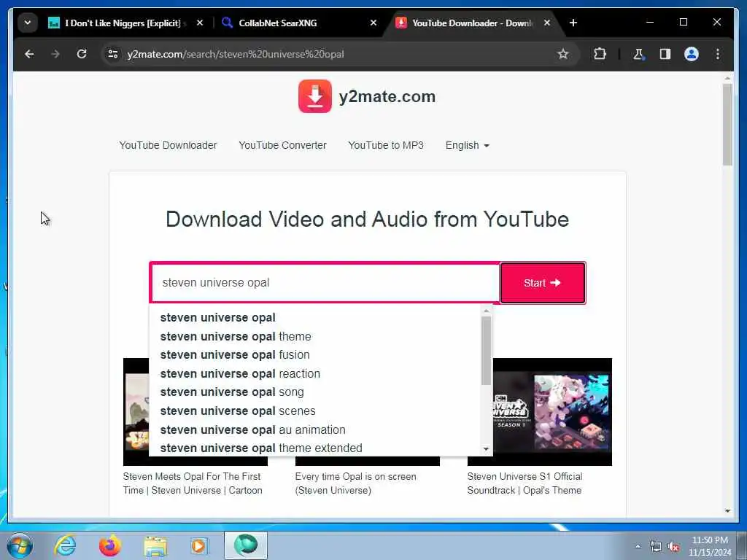
Task: Click the browser forward arrow
Action: click(55, 54)
